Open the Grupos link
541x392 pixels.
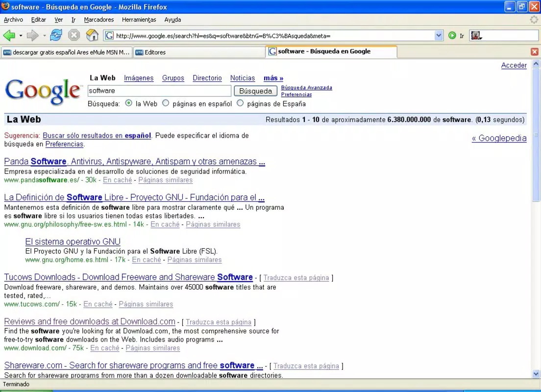point(173,78)
